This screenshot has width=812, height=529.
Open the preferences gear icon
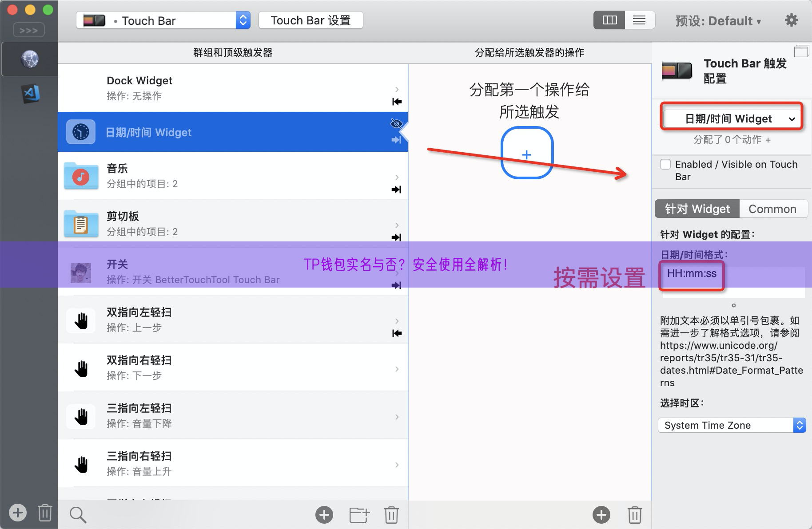click(x=792, y=20)
